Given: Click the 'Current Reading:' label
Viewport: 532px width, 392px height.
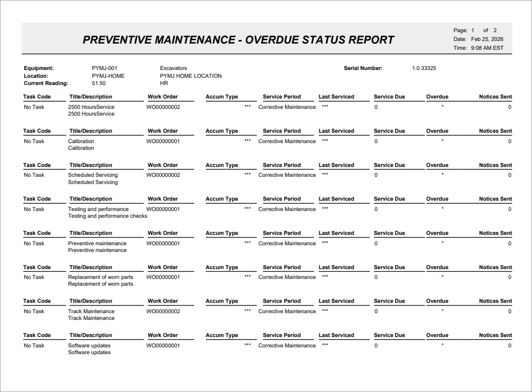Looking at the screenshot, I should click(46, 83).
